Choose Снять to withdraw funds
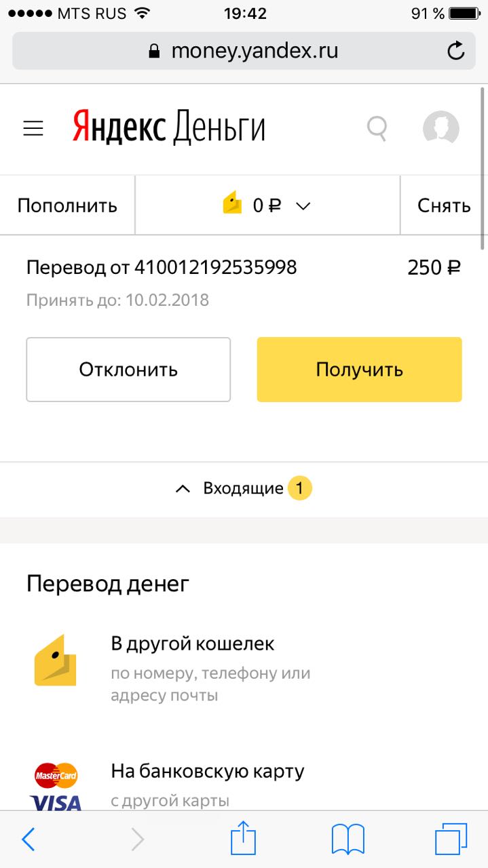 point(444,204)
